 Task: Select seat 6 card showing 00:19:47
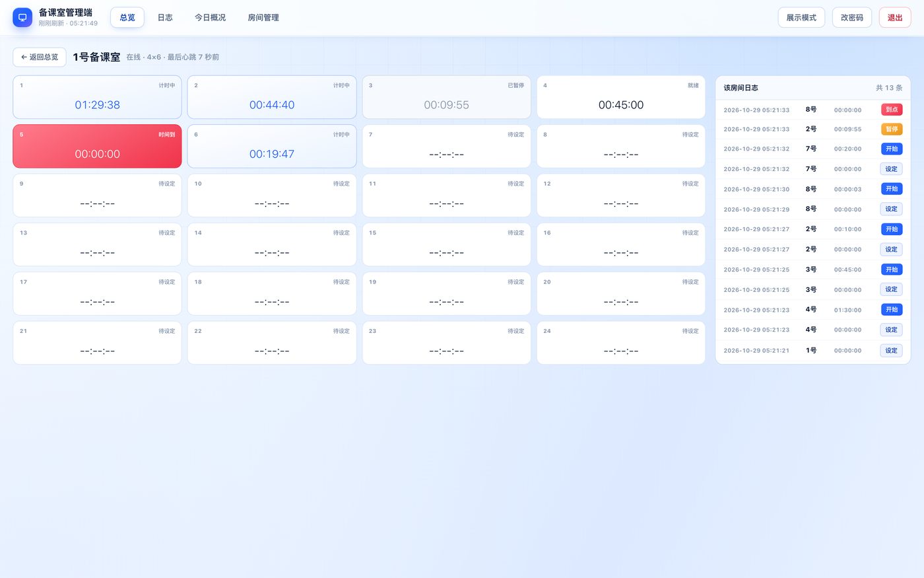tap(272, 147)
